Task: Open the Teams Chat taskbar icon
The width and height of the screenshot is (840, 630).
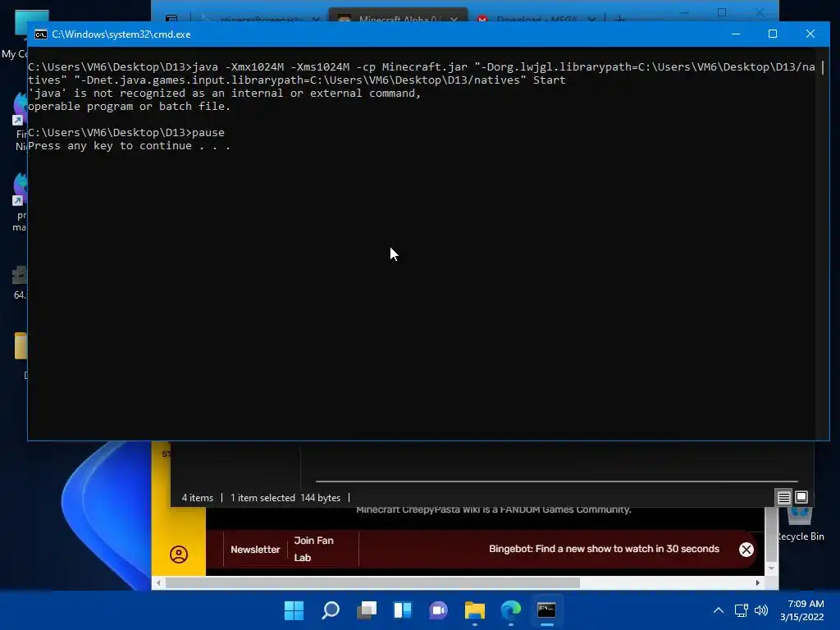Action: point(438,610)
